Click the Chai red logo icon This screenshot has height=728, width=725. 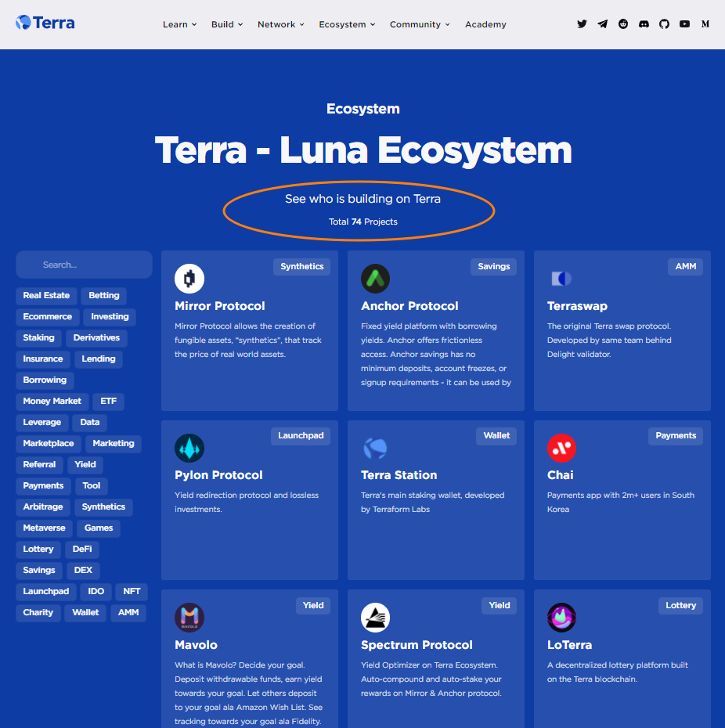click(561, 448)
